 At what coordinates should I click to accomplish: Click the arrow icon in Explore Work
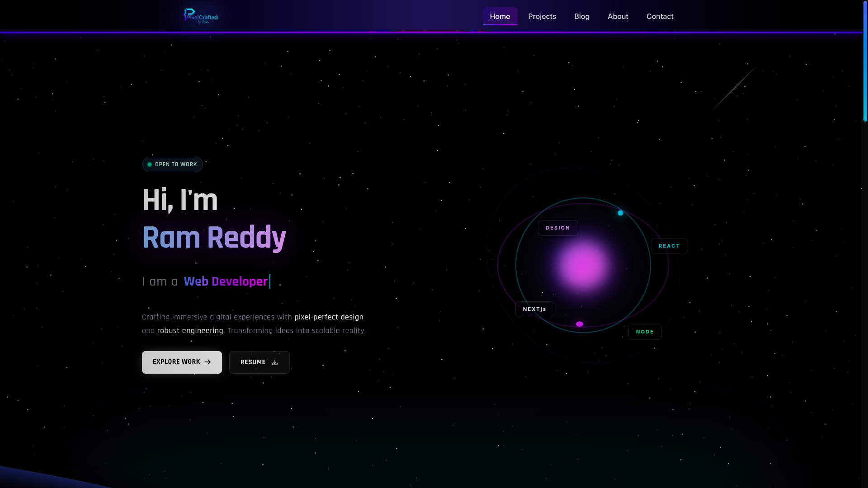coord(208,362)
